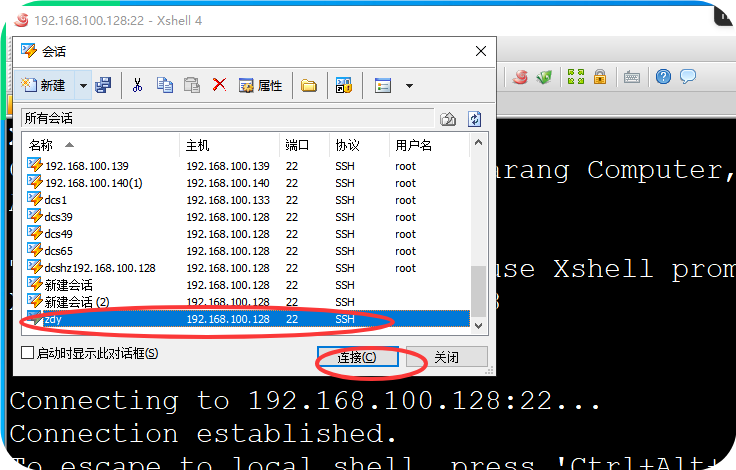Image resolution: width=736 pixels, height=470 pixels.
Task: Select the dcs65 session
Action: pos(246,251)
